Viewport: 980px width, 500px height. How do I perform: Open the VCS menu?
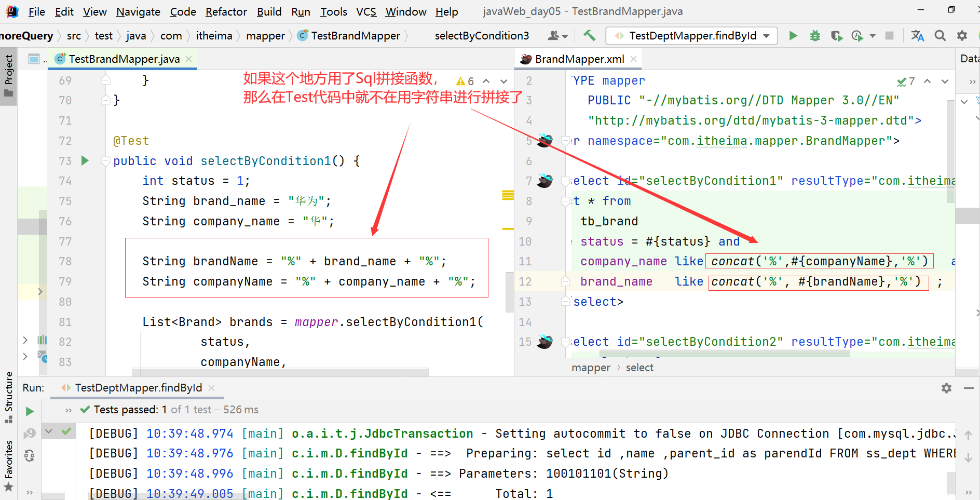[x=366, y=11]
